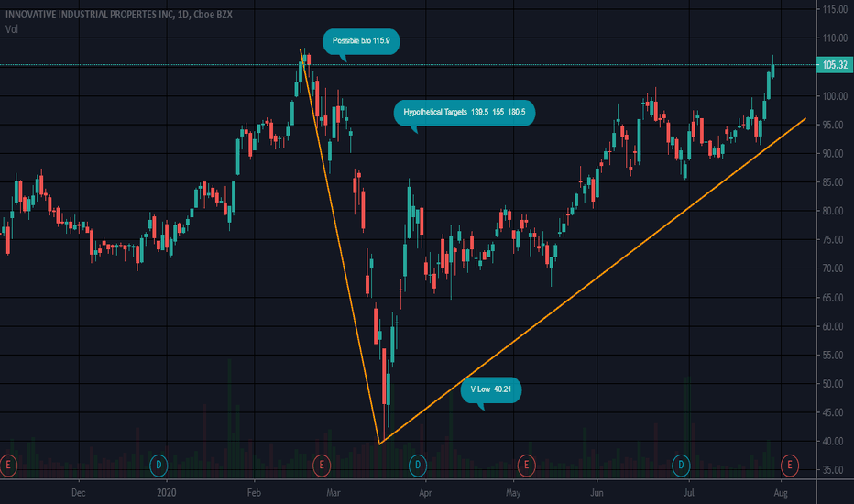Image resolution: width=854 pixels, height=504 pixels.
Task: Click the 'Aug' time axis label
Action: [x=781, y=493]
